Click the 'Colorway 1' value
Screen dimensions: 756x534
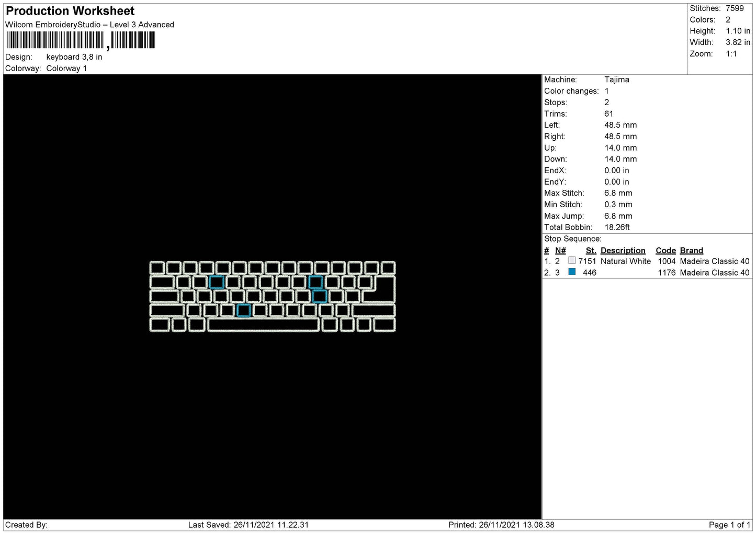click(x=66, y=69)
